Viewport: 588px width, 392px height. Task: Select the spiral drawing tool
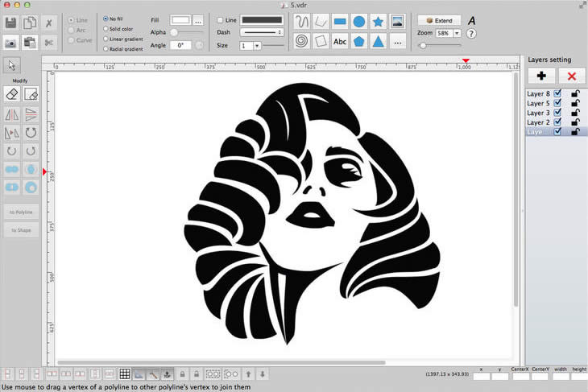[301, 41]
